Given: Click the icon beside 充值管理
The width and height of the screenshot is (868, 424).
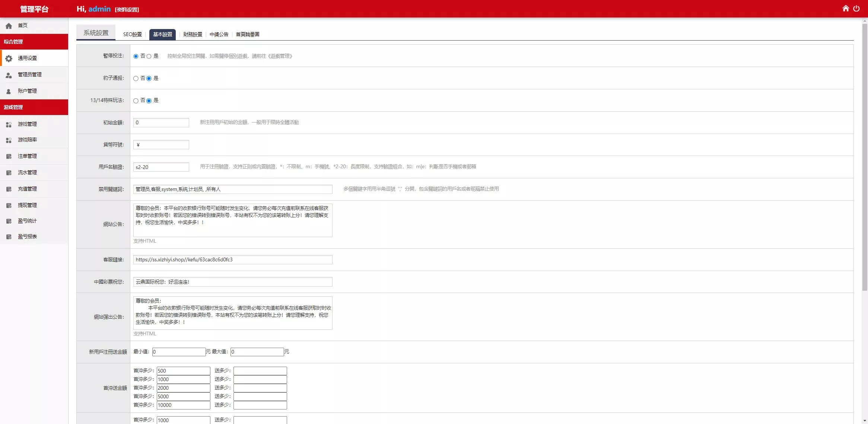Looking at the screenshot, I should pos(9,189).
